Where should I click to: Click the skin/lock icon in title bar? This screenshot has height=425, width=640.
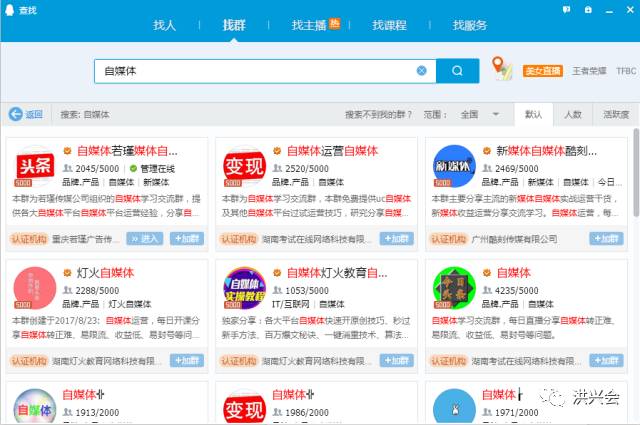click(x=588, y=9)
